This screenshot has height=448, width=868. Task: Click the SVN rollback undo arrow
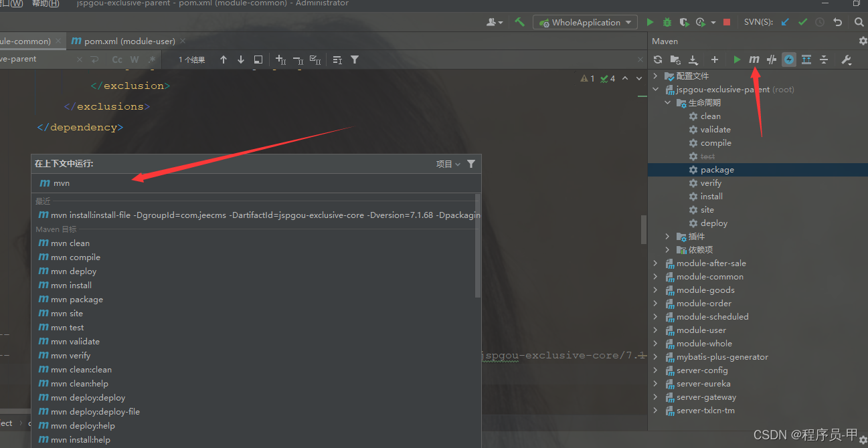(x=837, y=22)
